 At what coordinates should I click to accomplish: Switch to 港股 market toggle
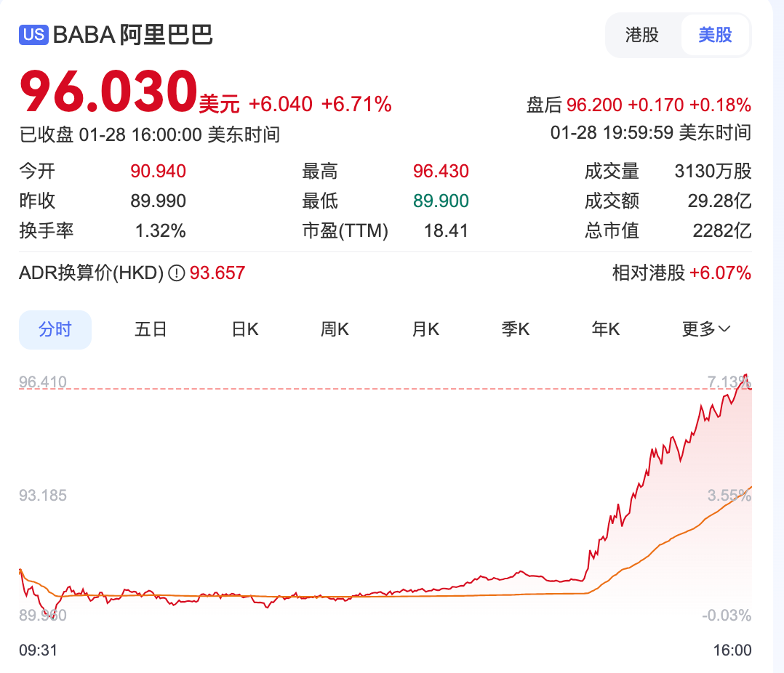(642, 35)
